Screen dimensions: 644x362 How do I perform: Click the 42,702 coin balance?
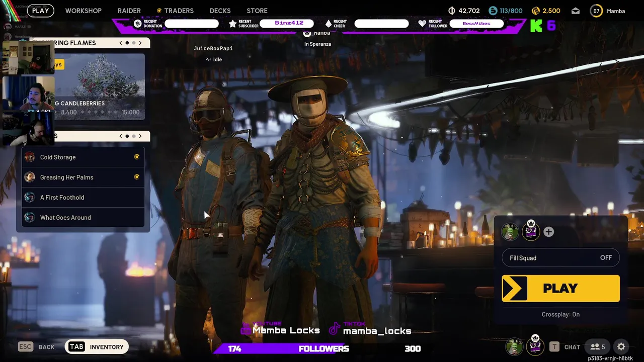pos(469,11)
